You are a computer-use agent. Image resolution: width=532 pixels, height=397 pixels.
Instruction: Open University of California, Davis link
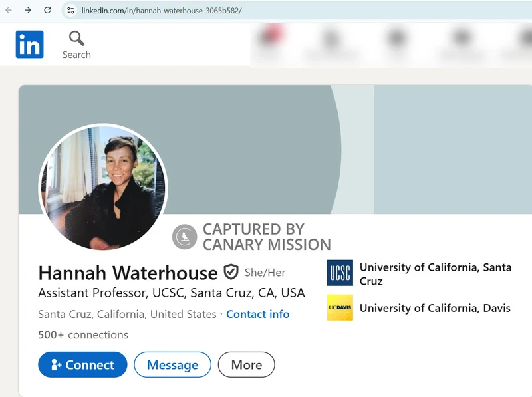[435, 308]
